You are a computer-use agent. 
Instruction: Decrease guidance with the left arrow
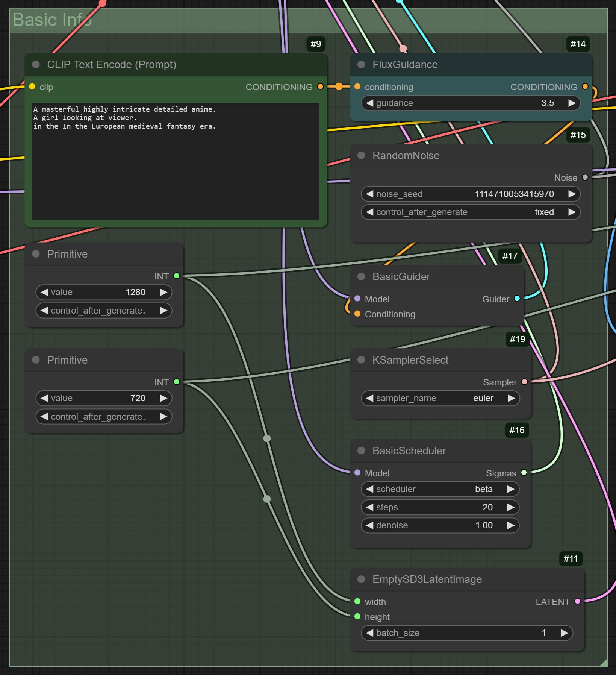click(370, 103)
